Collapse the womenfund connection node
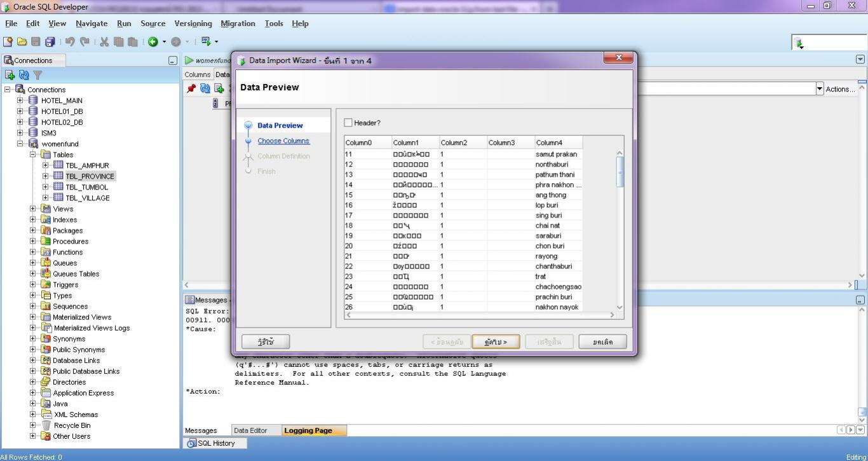Viewport: 868px width, 461px height. click(20, 144)
